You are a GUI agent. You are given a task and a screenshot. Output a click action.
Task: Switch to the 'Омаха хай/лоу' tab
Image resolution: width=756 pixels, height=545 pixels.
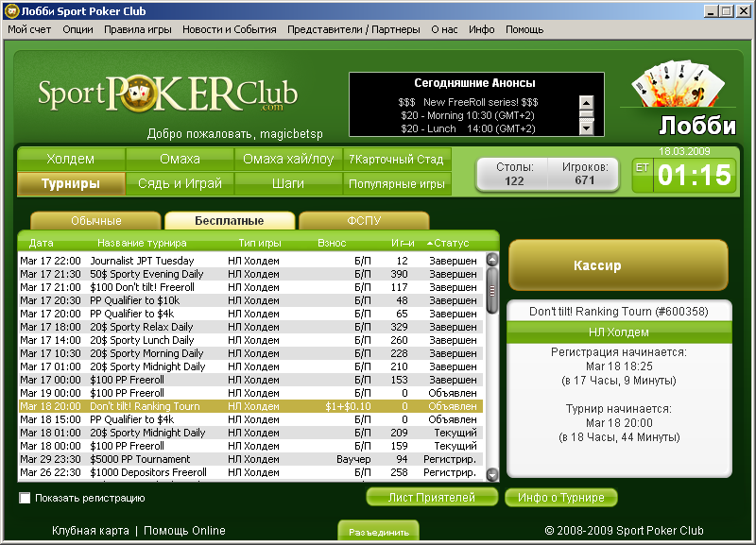(x=288, y=159)
